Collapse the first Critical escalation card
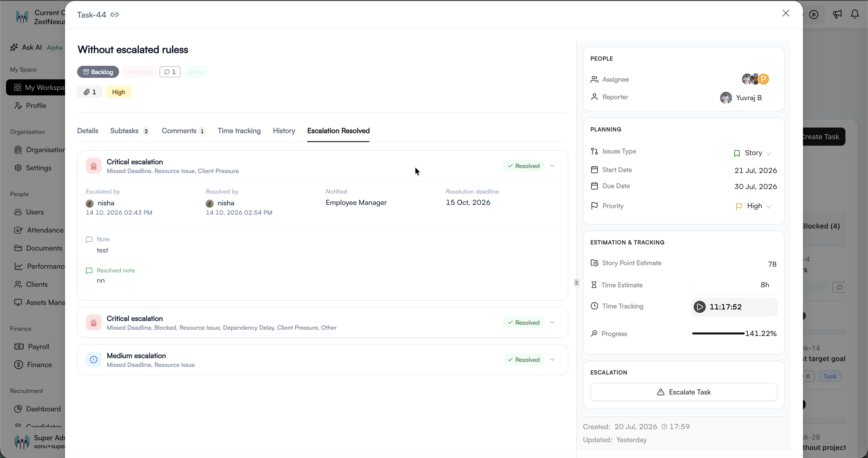This screenshot has width=868, height=458. click(x=552, y=166)
